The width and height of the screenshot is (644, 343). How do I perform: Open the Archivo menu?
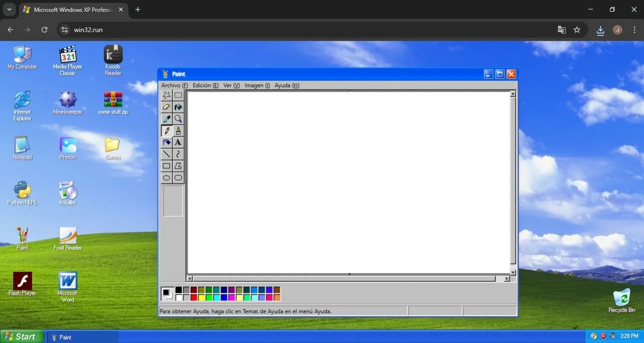pos(175,85)
